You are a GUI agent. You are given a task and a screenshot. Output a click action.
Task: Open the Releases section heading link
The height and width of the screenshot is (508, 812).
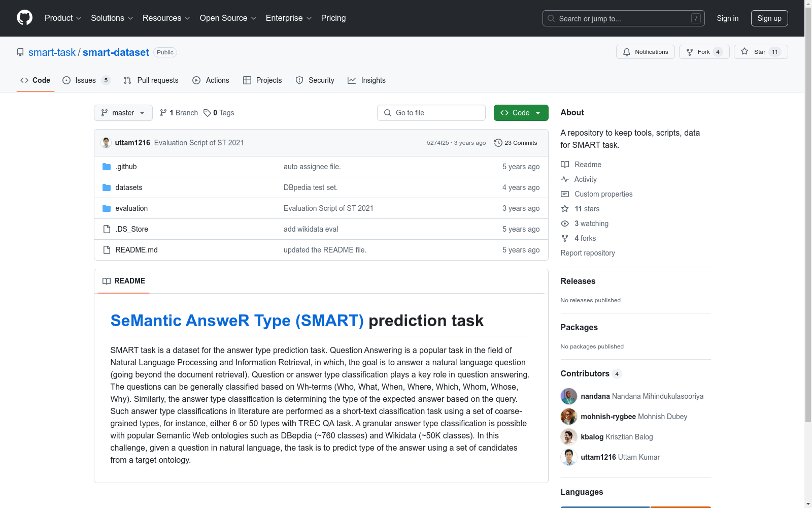point(578,281)
